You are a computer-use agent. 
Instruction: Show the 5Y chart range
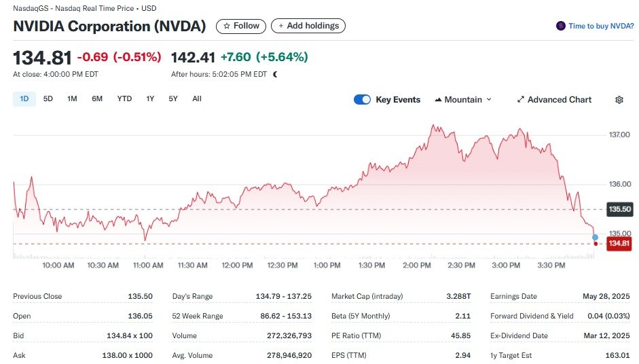point(173,99)
